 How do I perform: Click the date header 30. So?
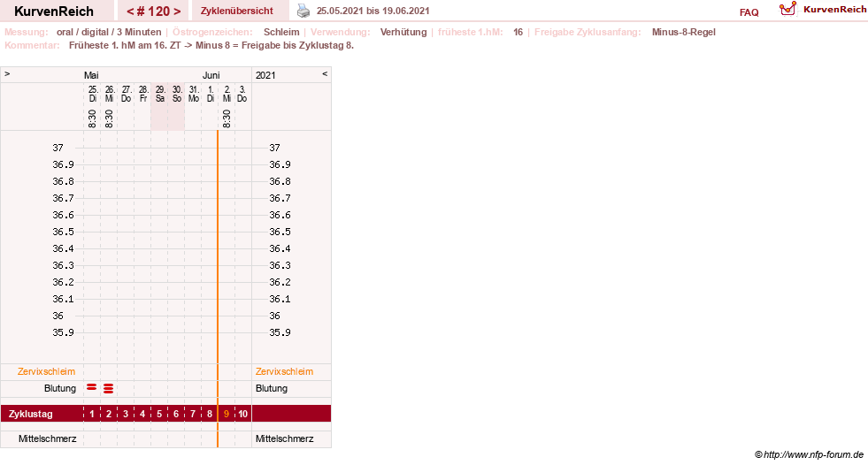(177, 94)
